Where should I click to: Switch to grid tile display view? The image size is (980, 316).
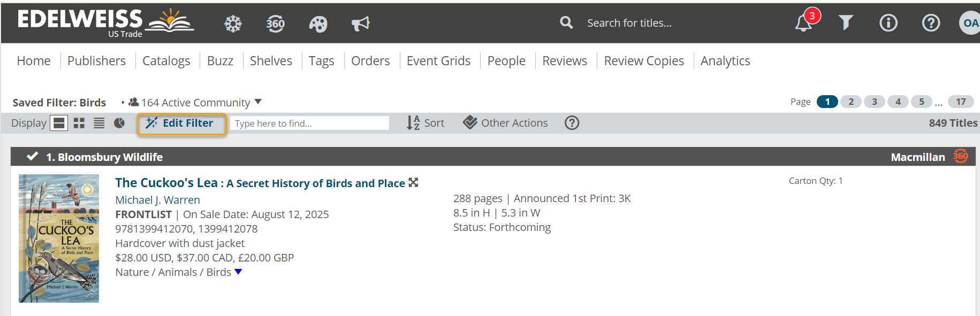pyautogui.click(x=79, y=123)
